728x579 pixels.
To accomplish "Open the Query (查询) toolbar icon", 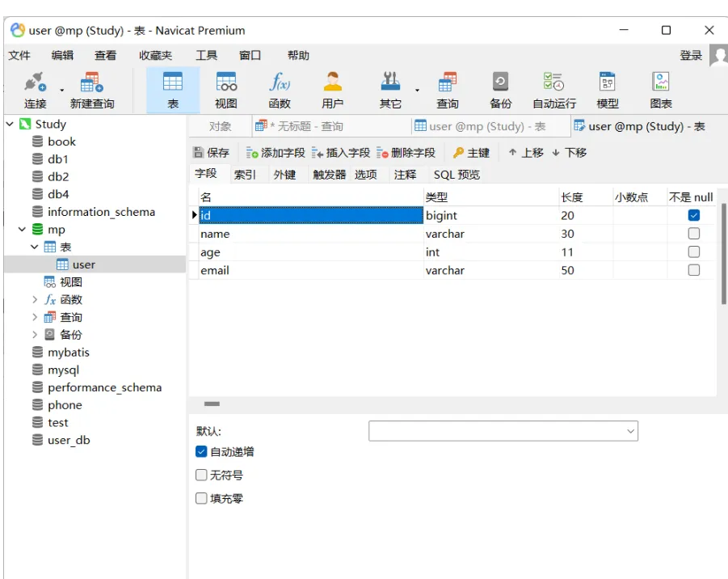I will pos(448,90).
